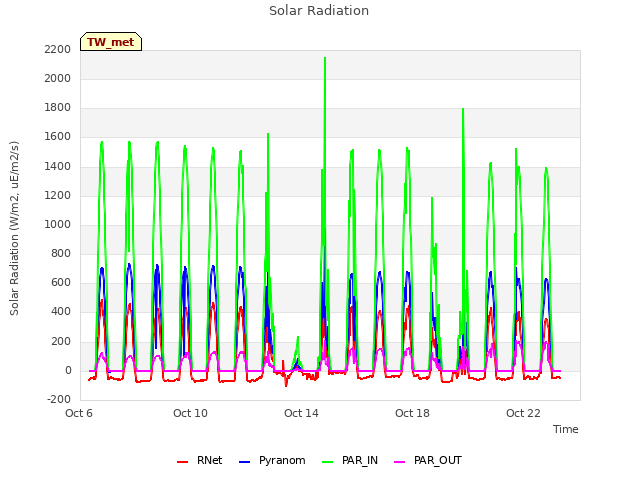Click the Solar Radiation chart title
This screenshot has height=480, width=640.
point(319,11)
